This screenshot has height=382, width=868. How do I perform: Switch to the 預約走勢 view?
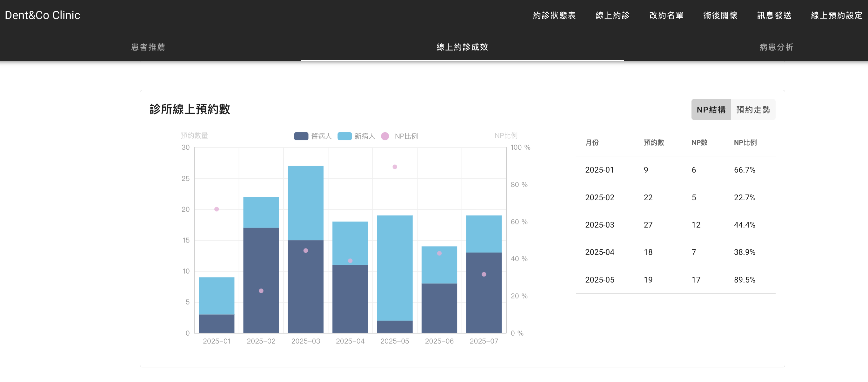point(753,110)
